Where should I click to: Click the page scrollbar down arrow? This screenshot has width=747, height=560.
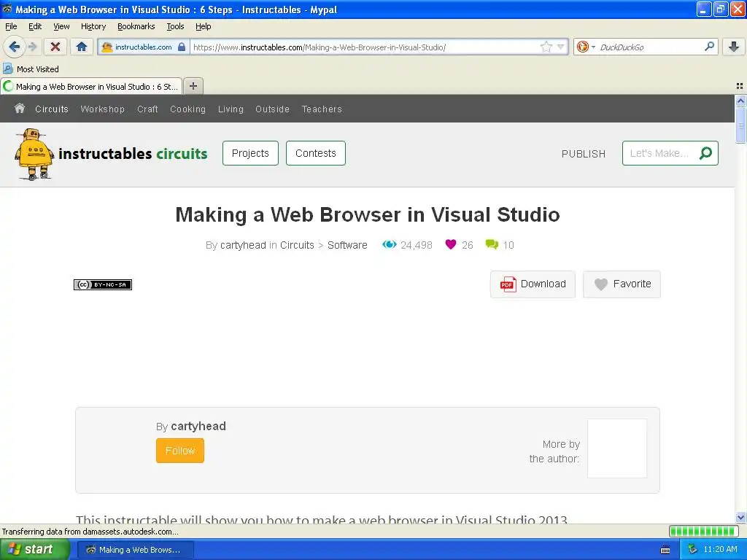(740, 517)
